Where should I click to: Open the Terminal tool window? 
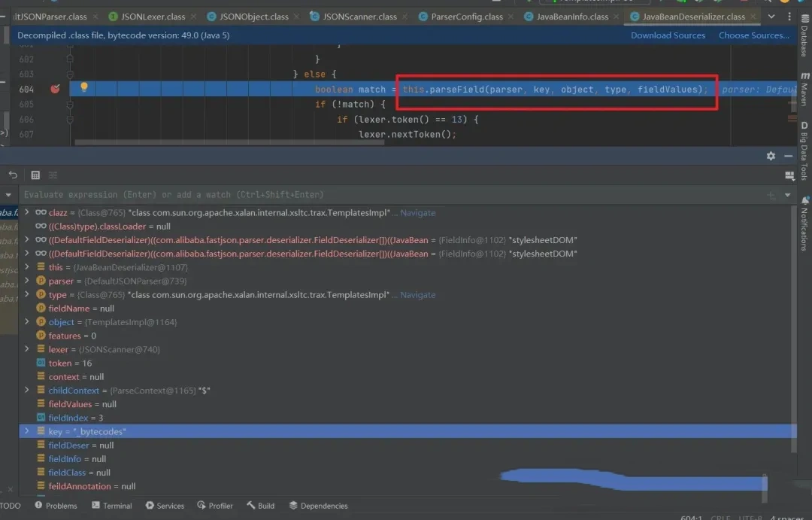pos(112,506)
